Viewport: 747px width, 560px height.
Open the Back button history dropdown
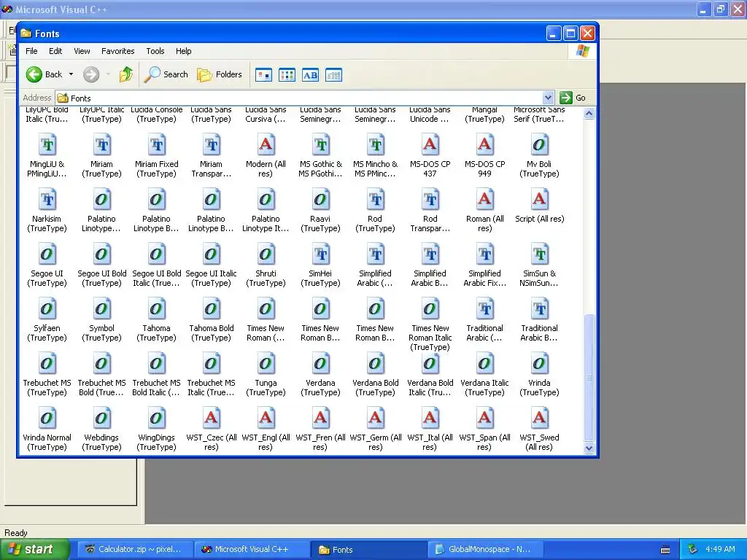point(71,74)
